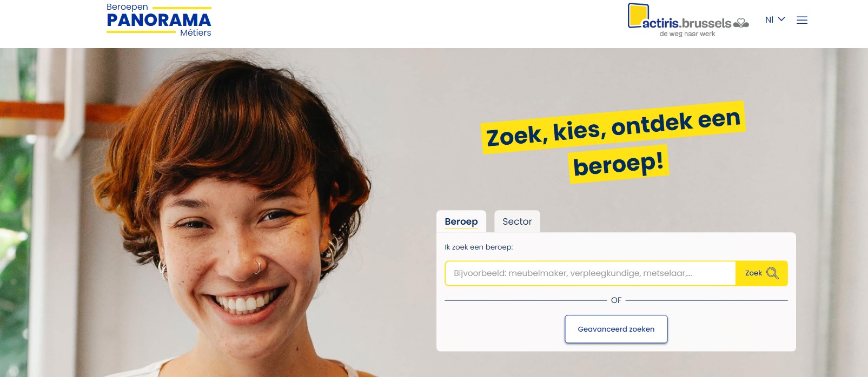Click the 'de weg naar werk' tagline

687,33
